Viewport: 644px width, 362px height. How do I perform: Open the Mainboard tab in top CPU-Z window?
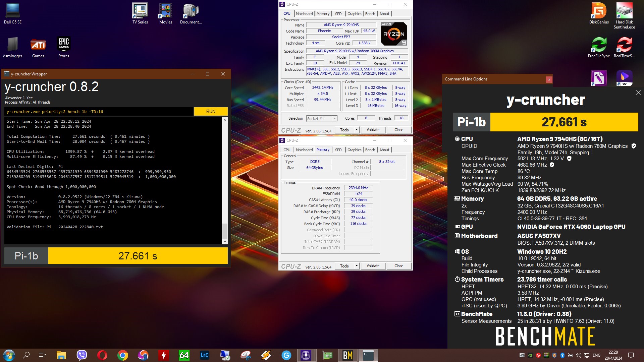click(x=304, y=14)
